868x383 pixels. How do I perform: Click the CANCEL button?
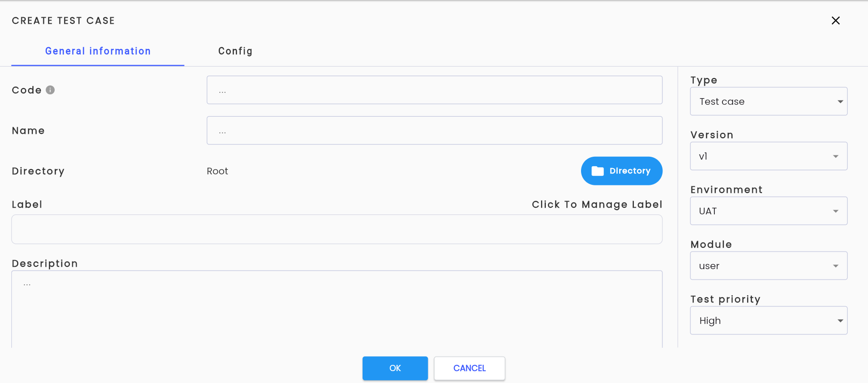tap(469, 368)
